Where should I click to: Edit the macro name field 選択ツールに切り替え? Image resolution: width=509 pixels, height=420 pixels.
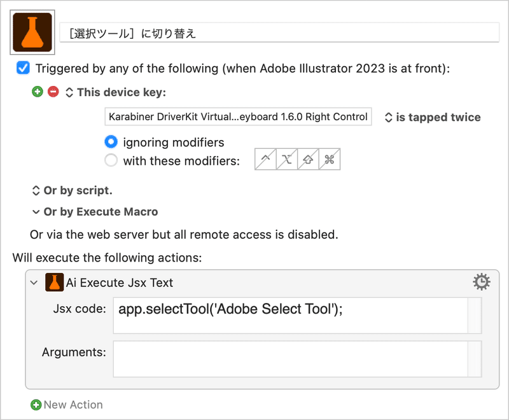coord(279,33)
